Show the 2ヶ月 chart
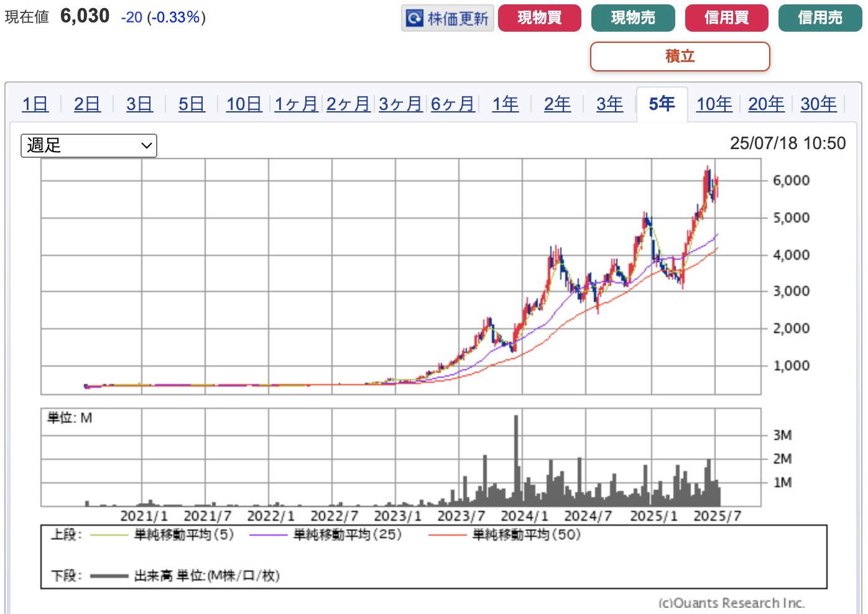 click(x=348, y=104)
